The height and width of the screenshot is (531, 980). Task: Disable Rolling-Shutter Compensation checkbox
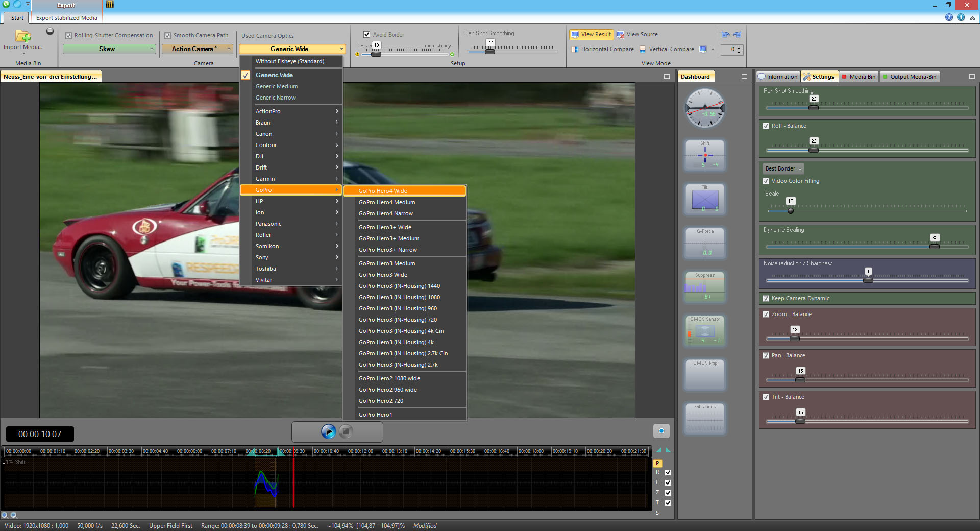pyautogui.click(x=68, y=36)
